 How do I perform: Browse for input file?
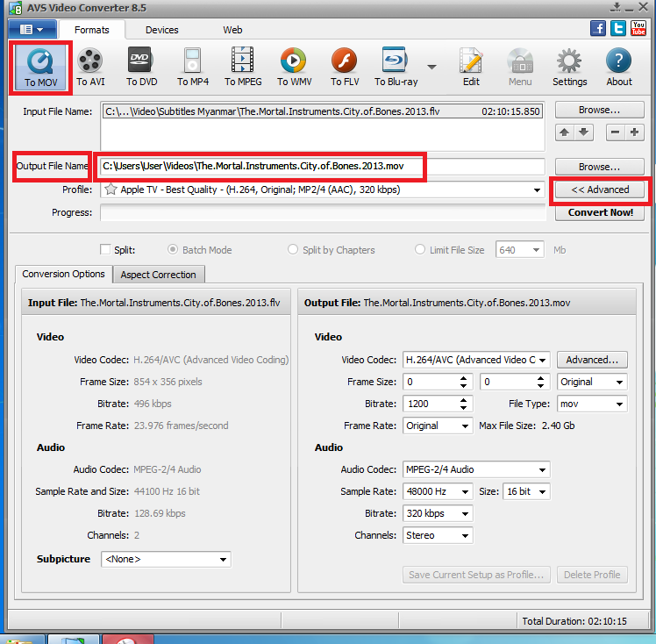tap(599, 110)
